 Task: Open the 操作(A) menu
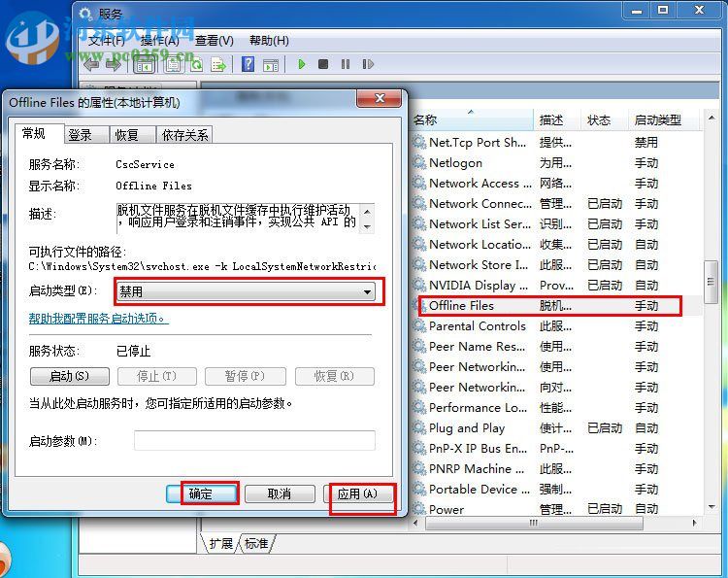coord(160,41)
